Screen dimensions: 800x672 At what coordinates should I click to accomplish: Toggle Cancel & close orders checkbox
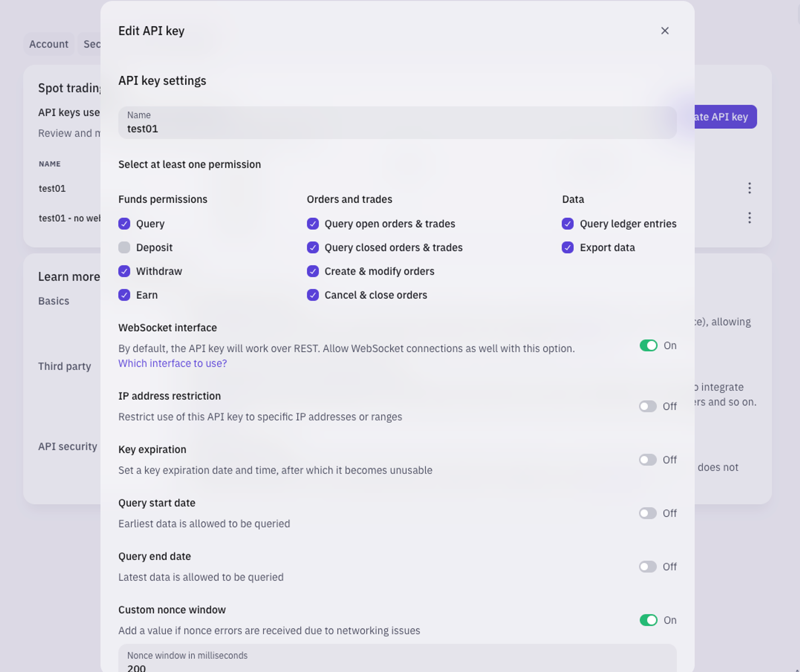313,295
